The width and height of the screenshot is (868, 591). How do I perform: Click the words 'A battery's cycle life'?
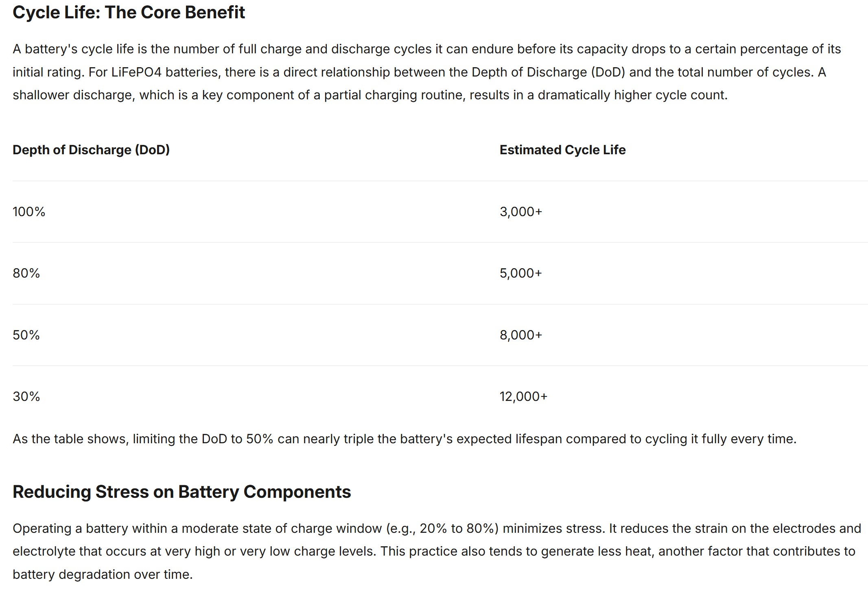point(73,49)
